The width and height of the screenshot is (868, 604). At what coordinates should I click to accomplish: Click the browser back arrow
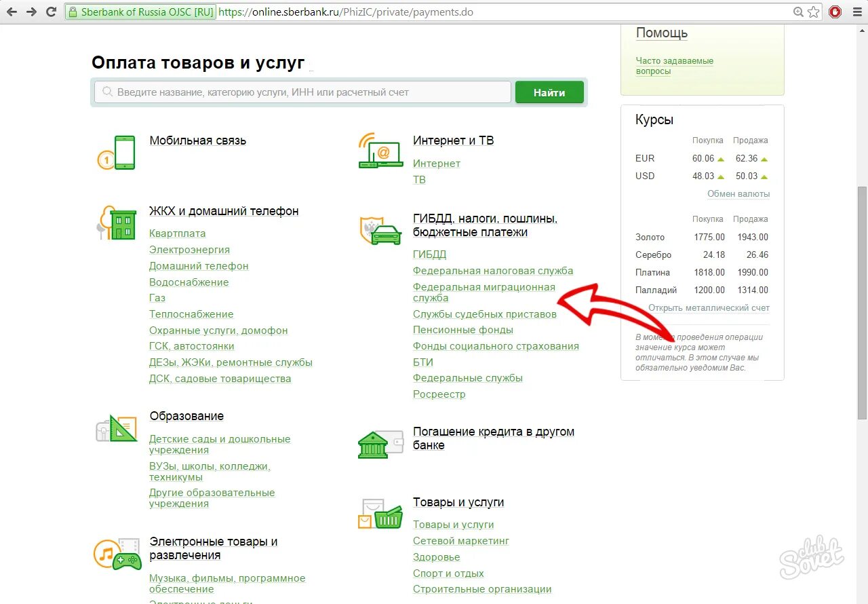12,12
